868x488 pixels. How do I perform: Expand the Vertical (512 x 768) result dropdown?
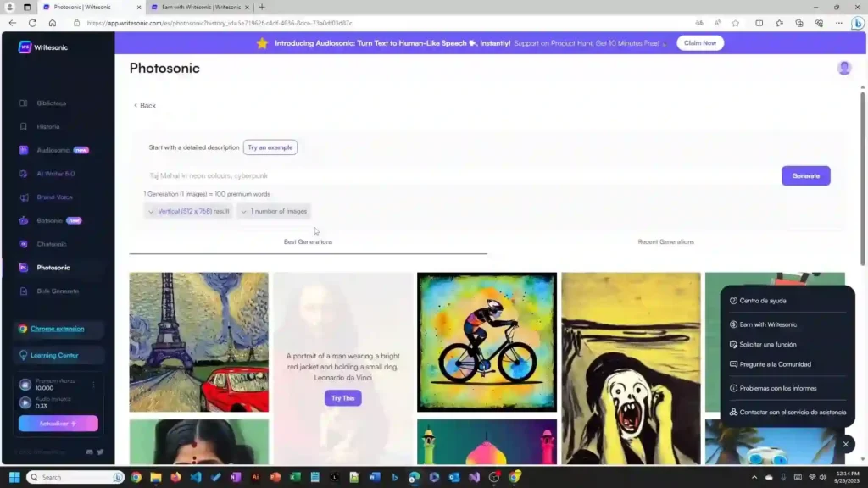(188, 211)
